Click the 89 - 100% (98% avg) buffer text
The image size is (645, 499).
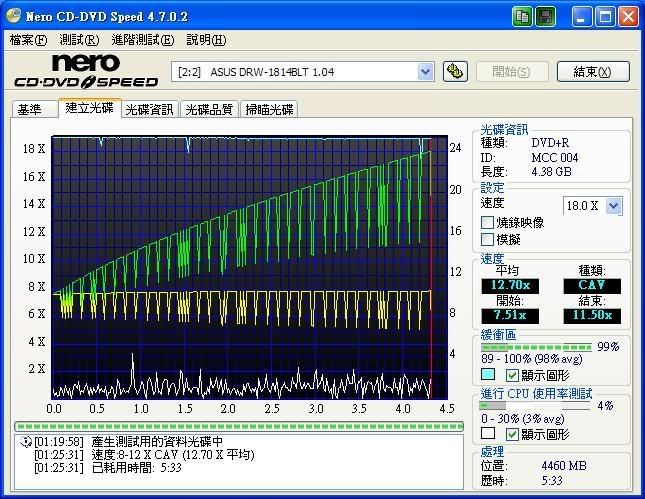[532, 359]
